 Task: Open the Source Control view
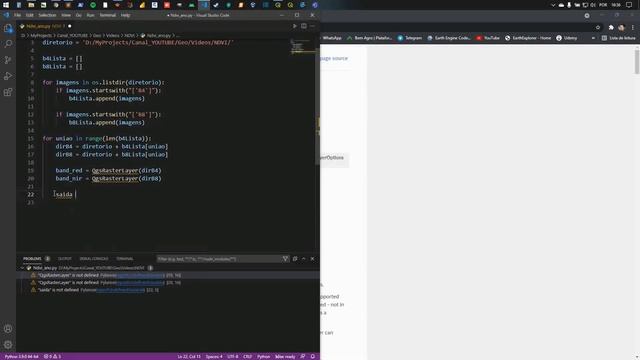pyautogui.click(x=8, y=60)
